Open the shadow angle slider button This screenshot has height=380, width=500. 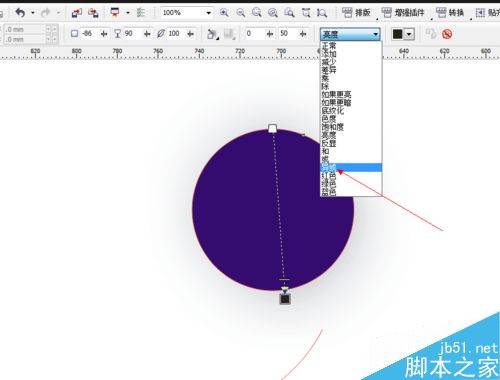[104, 34]
